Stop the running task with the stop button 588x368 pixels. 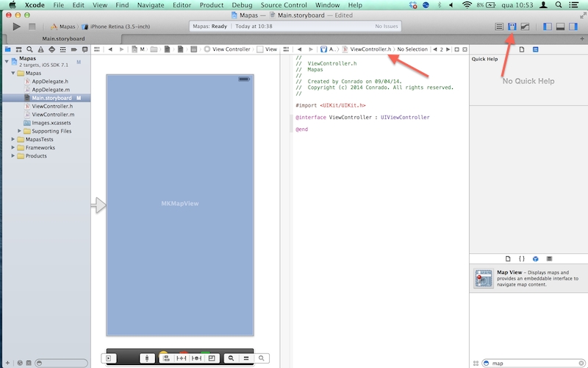pyautogui.click(x=32, y=26)
